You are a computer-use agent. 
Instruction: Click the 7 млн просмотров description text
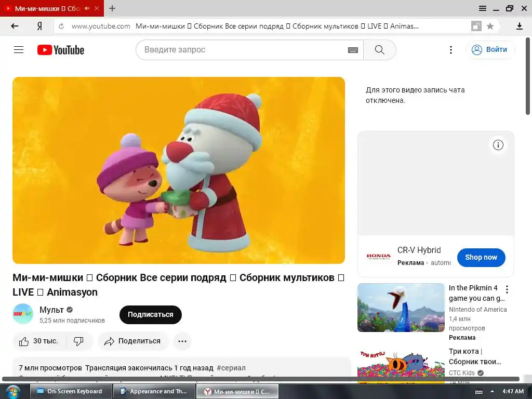50,368
